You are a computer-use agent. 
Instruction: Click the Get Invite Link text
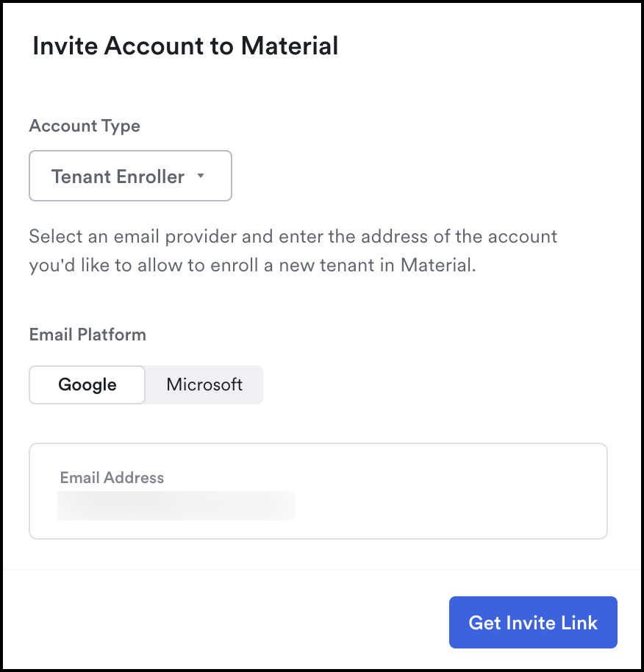tap(533, 623)
